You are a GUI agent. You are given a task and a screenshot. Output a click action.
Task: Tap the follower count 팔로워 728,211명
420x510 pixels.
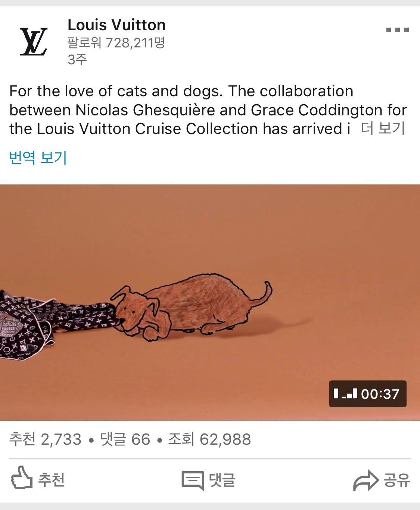[x=116, y=43]
